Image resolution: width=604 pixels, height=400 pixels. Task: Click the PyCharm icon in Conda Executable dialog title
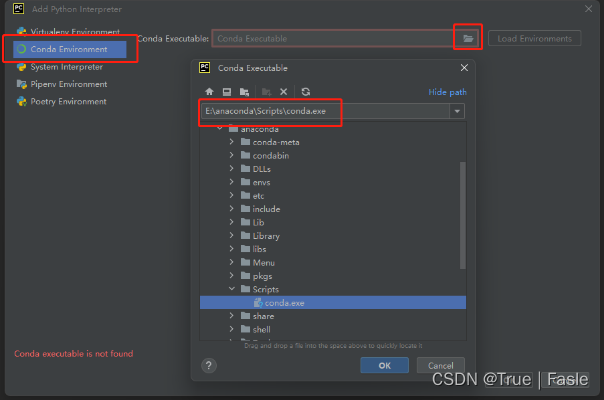coord(205,68)
